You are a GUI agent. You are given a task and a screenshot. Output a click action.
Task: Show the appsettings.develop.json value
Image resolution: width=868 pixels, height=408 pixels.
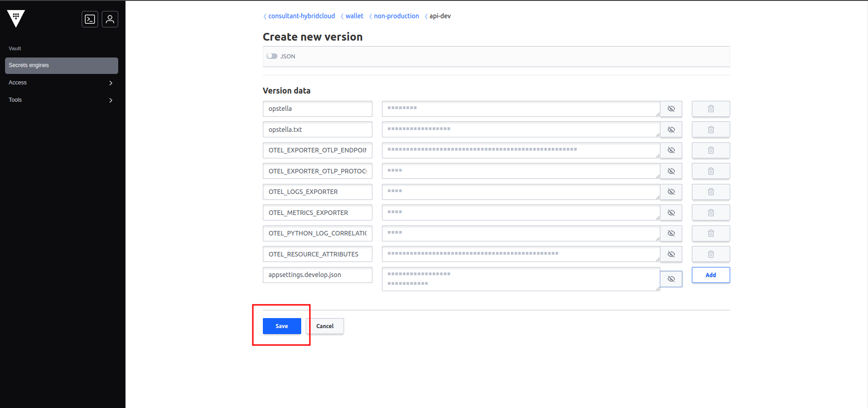[671, 279]
